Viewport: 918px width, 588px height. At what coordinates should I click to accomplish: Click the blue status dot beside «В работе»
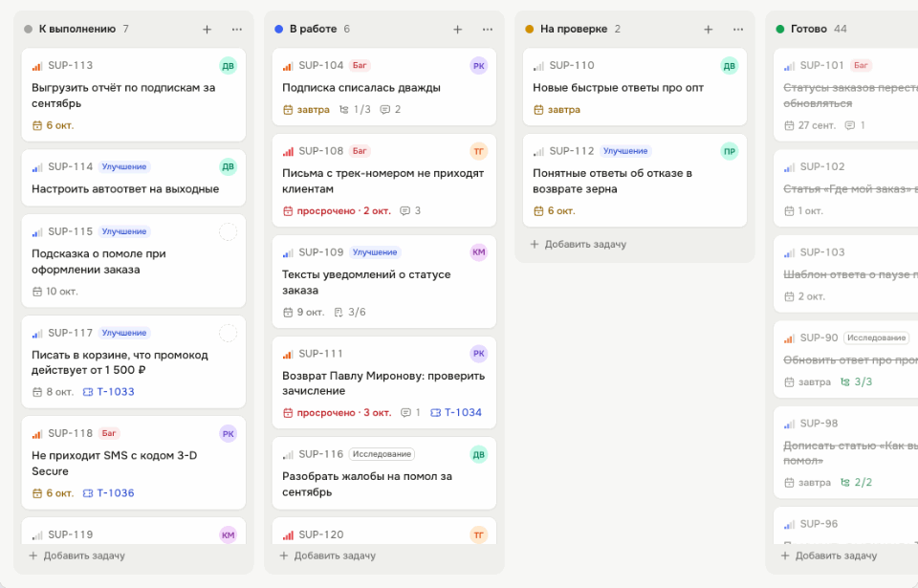coord(278,30)
